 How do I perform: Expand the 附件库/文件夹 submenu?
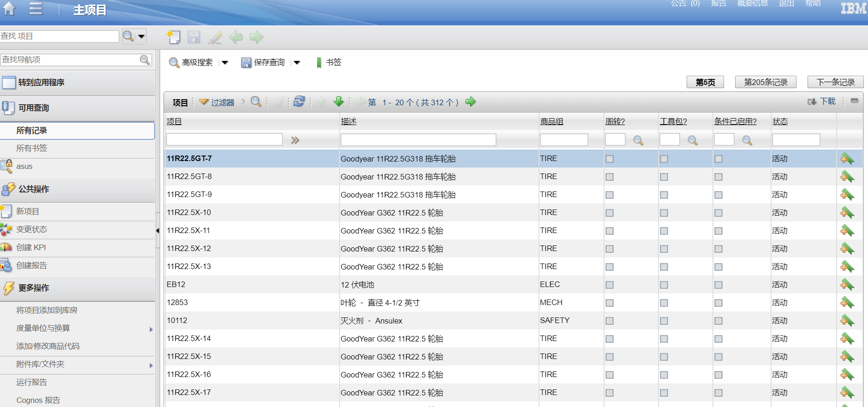151,365
